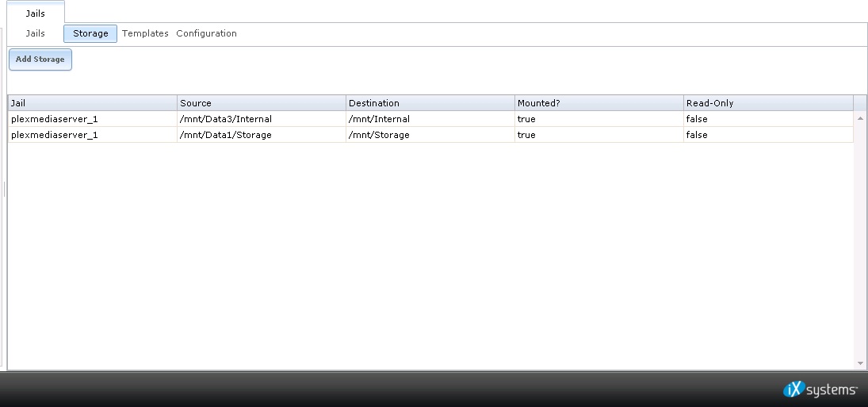
Task: Open the Configuration sub-tab
Action: click(206, 33)
